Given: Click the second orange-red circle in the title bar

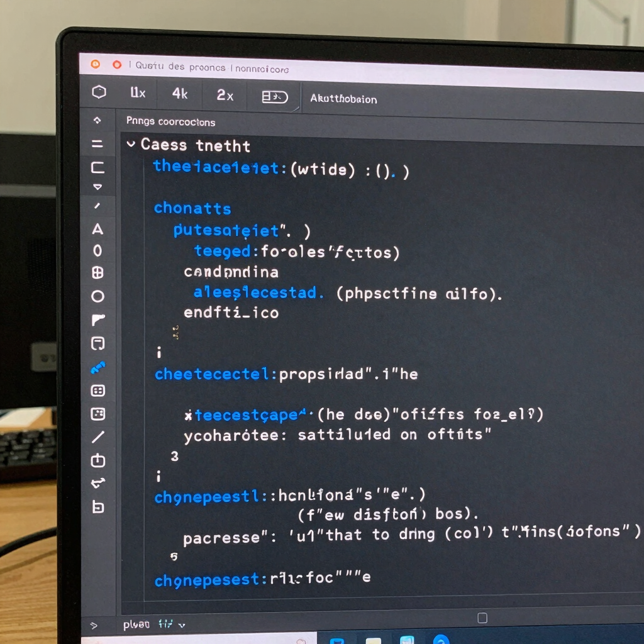Looking at the screenshot, I should point(117,65).
